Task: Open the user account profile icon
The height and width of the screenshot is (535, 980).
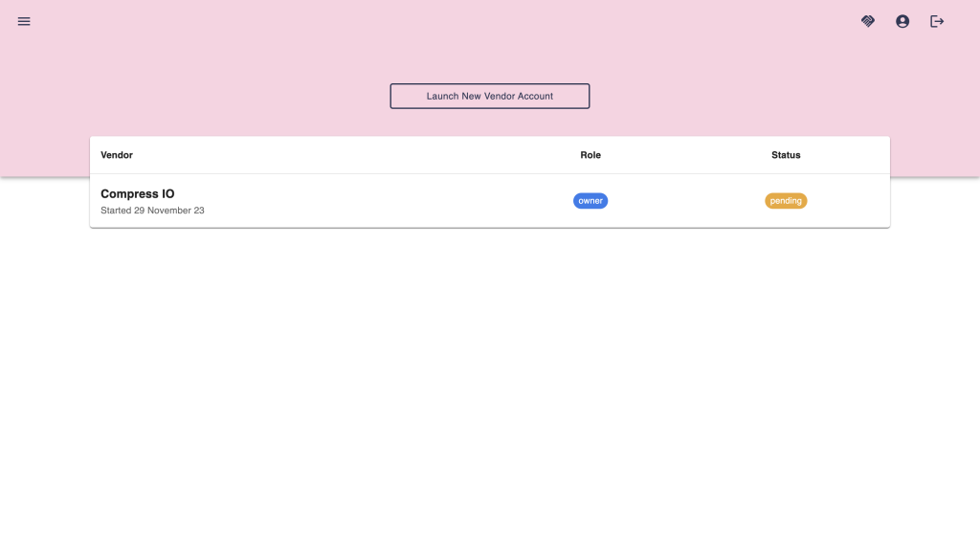Action: pyautogui.click(x=902, y=21)
